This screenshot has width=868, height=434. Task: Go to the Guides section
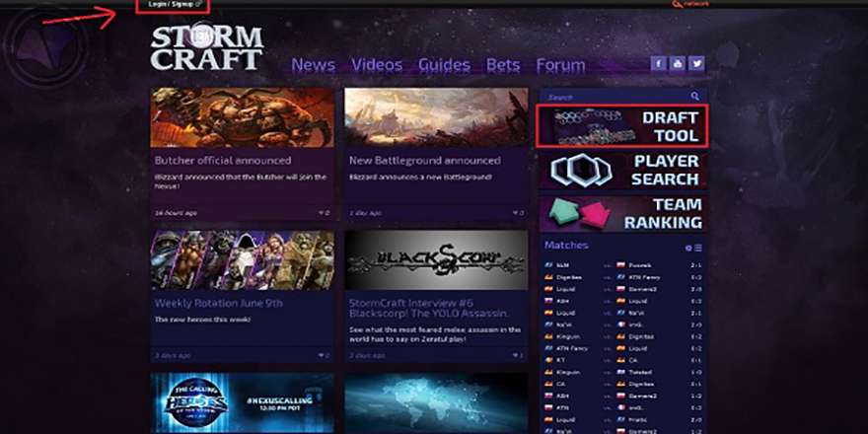tap(445, 65)
